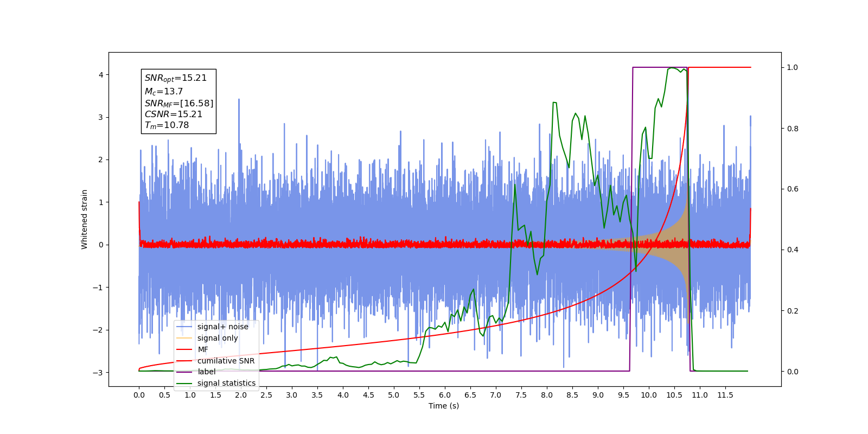Click the 0.2 tick on right axis
Viewport: 868px width, 434px height.
pos(793,311)
